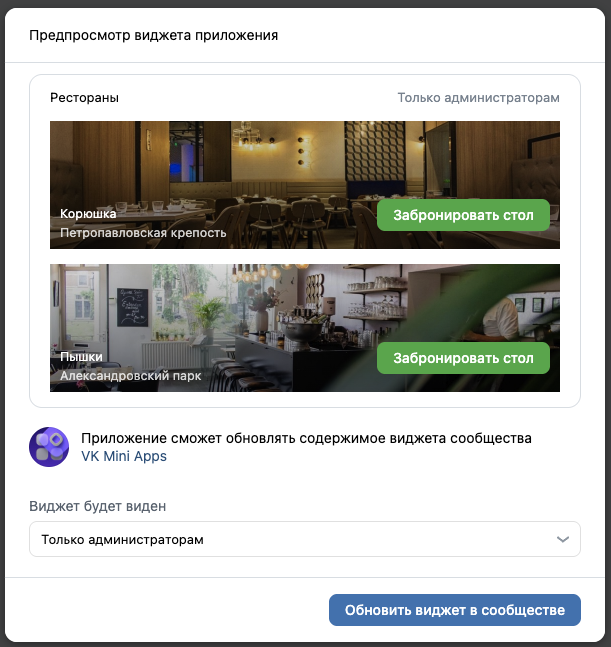Book a table at Корюшка restaurant
The width and height of the screenshot is (611, 647).
coord(463,215)
